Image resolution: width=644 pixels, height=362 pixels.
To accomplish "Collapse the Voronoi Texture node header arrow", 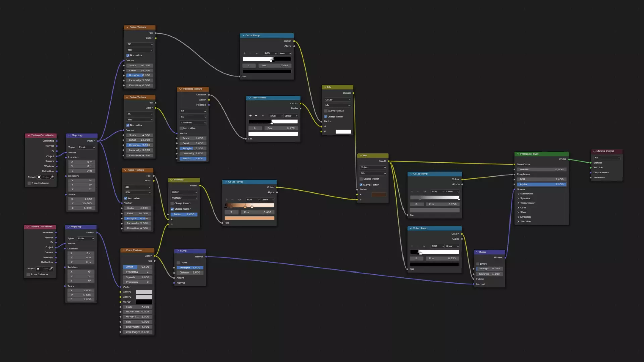I will [181, 89].
